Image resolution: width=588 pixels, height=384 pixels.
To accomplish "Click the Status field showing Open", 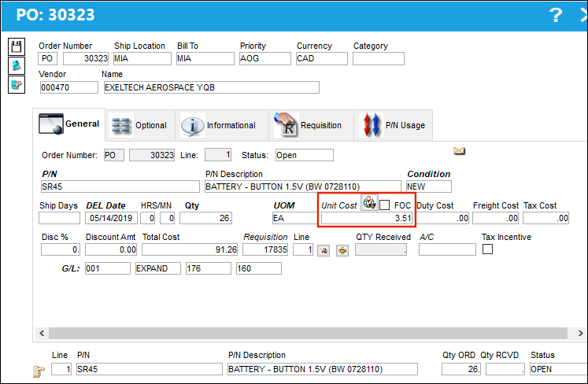I will pos(304,155).
